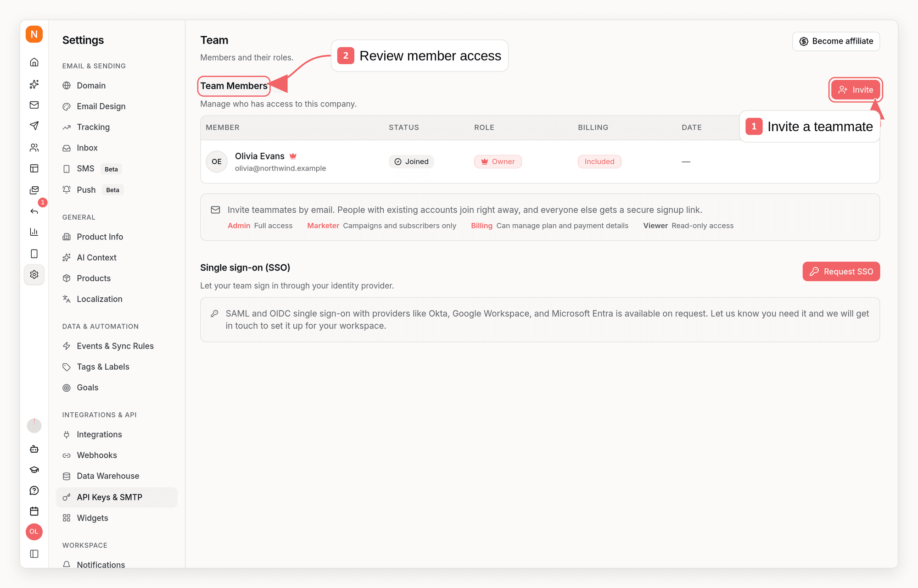Select SMS Beta settings

click(117, 169)
